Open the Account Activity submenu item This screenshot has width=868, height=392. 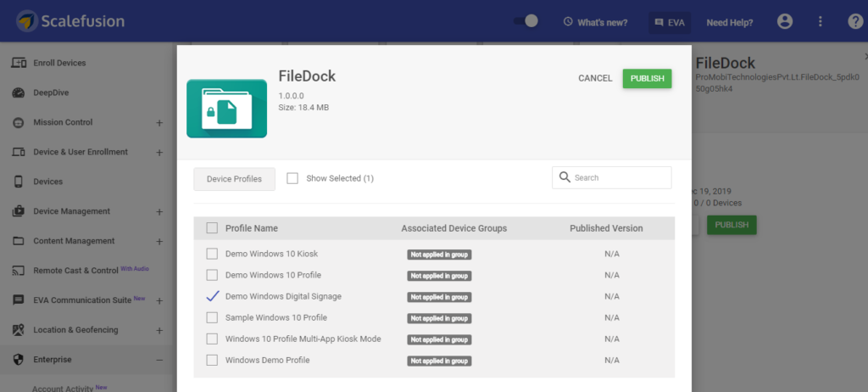(63, 388)
